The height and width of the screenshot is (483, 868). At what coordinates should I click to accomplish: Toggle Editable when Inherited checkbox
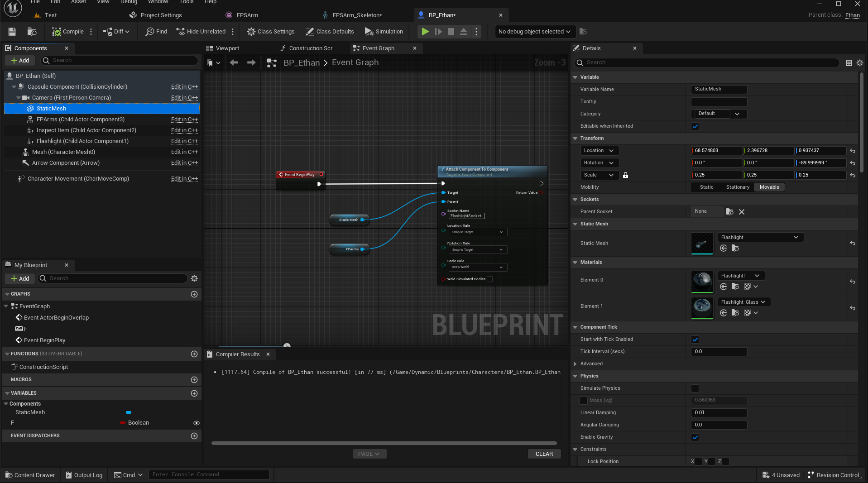(695, 126)
